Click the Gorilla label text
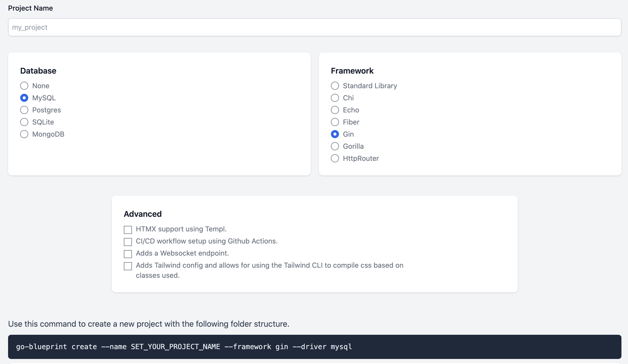 point(353,146)
